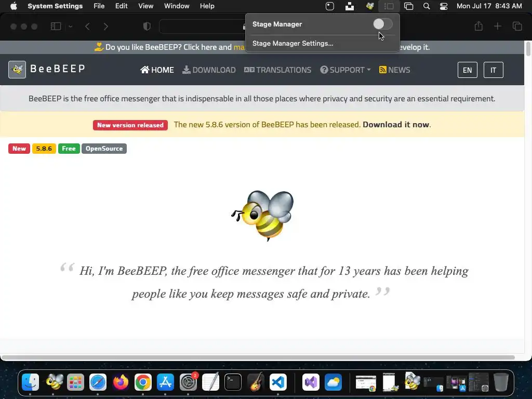Open the screen mirroring menu bar icon
Screen dimensions: 532x399
[x=408, y=6]
